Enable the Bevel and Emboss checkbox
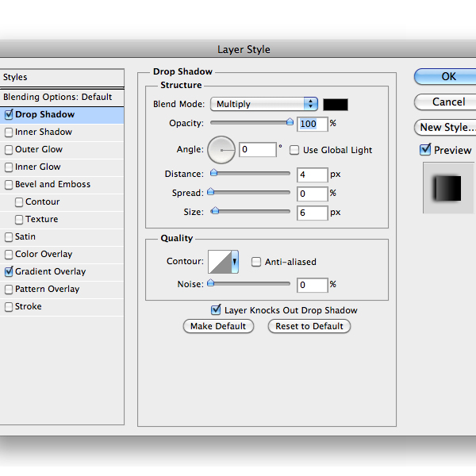 click(9, 185)
